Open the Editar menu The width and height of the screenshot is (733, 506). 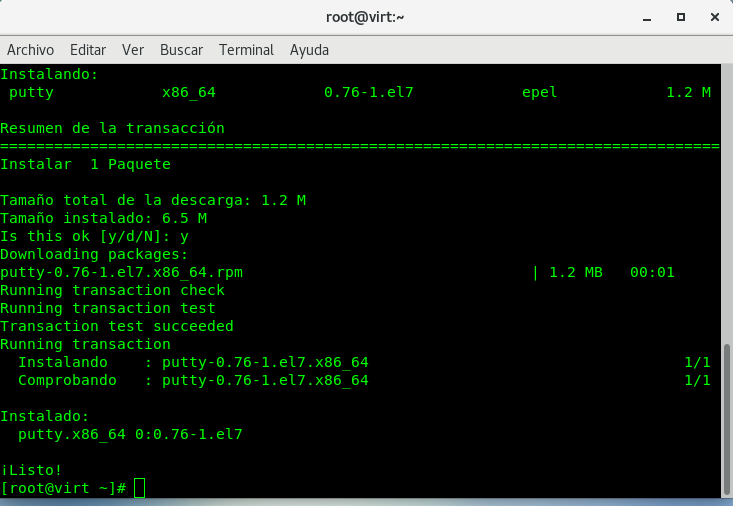point(88,50)
